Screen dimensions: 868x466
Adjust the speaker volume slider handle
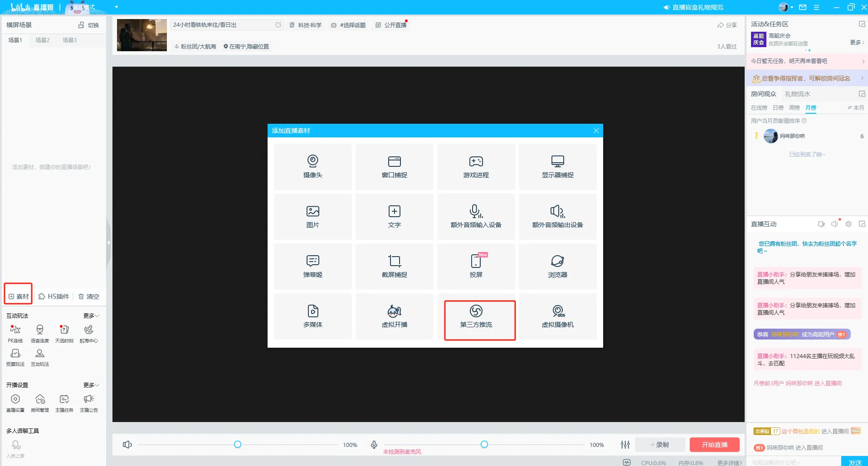tap(238, 444)
